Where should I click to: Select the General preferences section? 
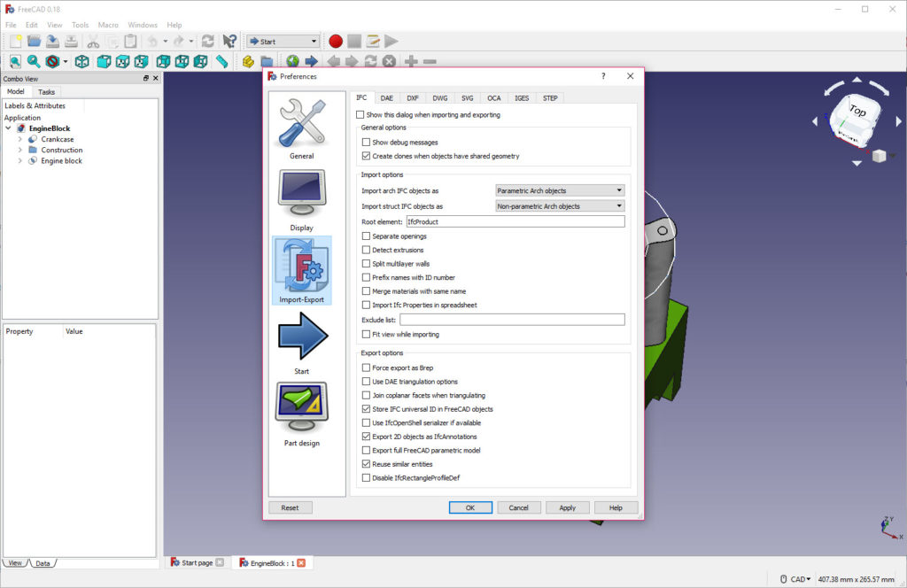coord(301,128)
